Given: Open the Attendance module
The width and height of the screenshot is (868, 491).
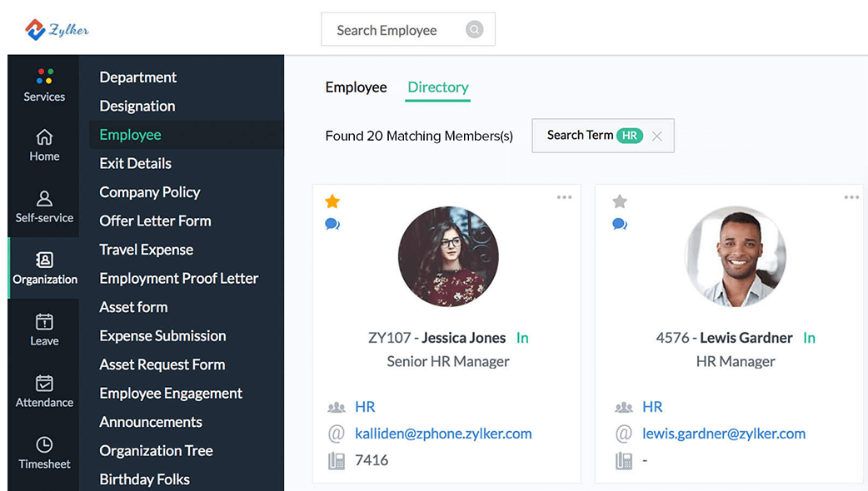Looking at the screenshot, I should pyautogui.click(x=44, y=384).
